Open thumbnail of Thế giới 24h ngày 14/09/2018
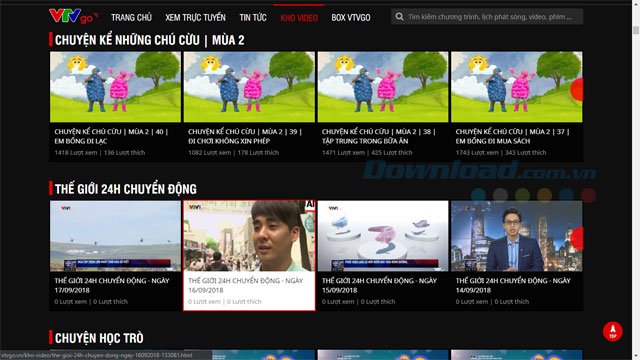The image size is (640, 360). click(x=517, y=236)
